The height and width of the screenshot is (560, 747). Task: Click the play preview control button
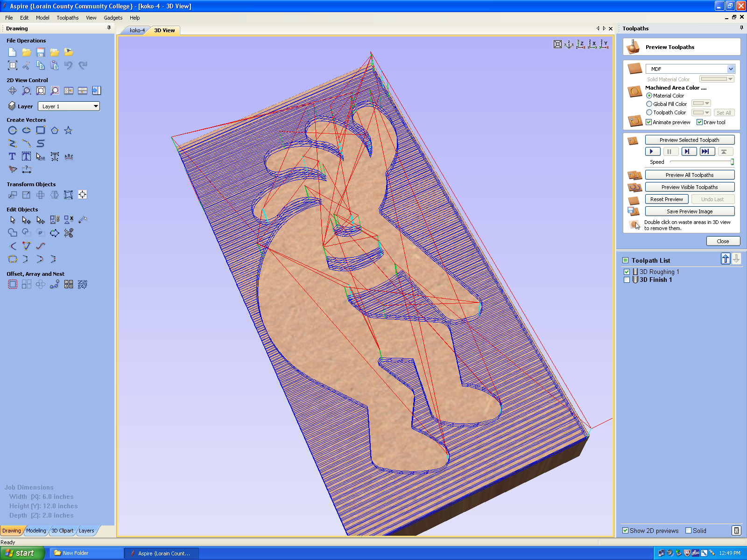652,152
